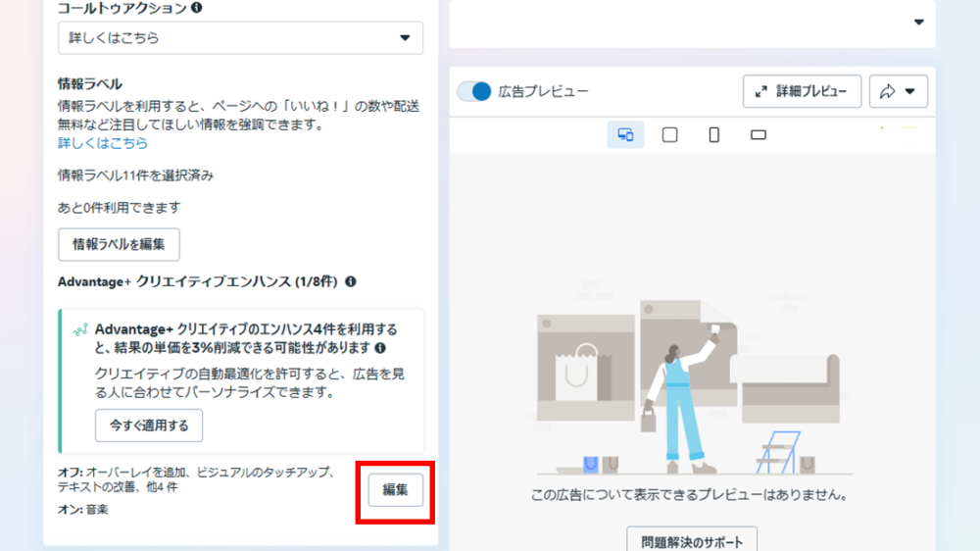Screen dimensions: 980x551
Task: Click the text オン: 音楽
Action: click(x=83, y=509)
